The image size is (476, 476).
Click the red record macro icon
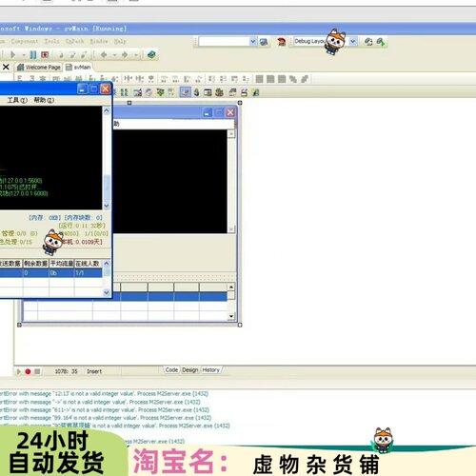click(28, 371)
